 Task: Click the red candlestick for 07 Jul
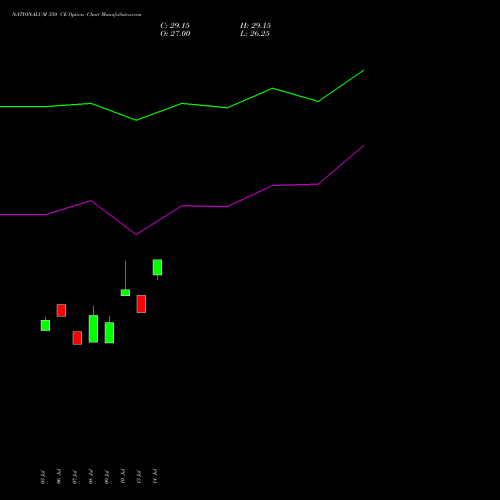pos(77,338)
